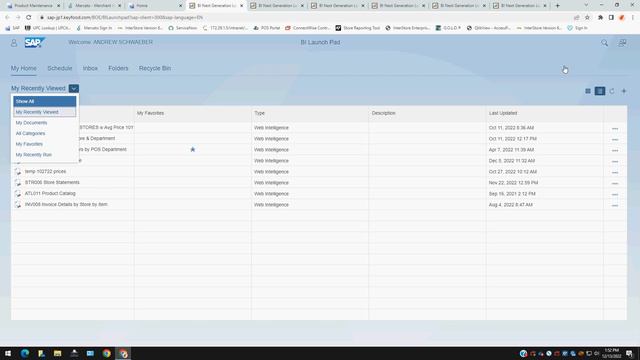Open the user profile icon beside SAP logo
The width and height of the screenshot is (640, 360).
coord(14,43)
